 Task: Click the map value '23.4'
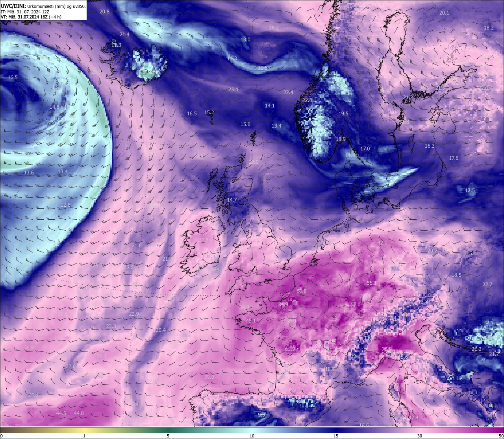point(233,90)
